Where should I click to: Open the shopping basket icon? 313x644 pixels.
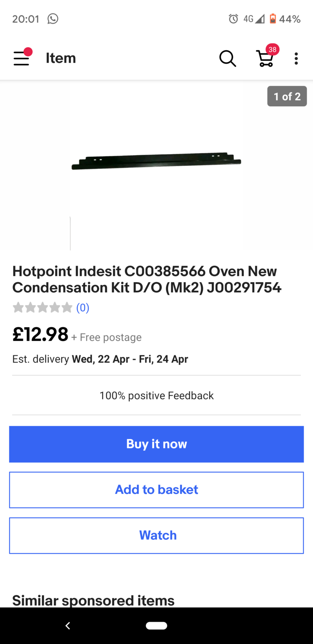coord(265,59)
